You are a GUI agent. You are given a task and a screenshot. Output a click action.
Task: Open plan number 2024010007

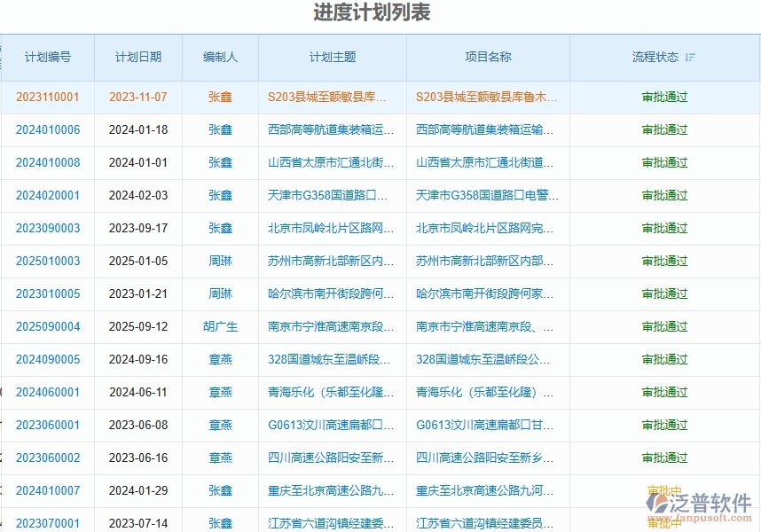pos(48,490)
